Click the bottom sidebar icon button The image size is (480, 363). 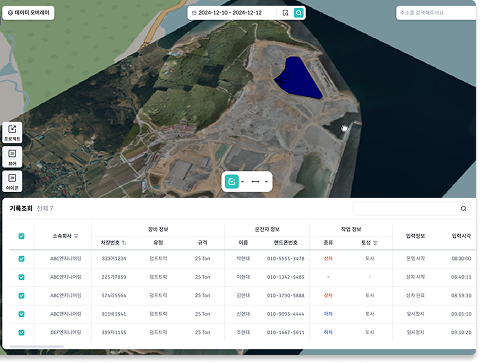[x=12, y=181]
